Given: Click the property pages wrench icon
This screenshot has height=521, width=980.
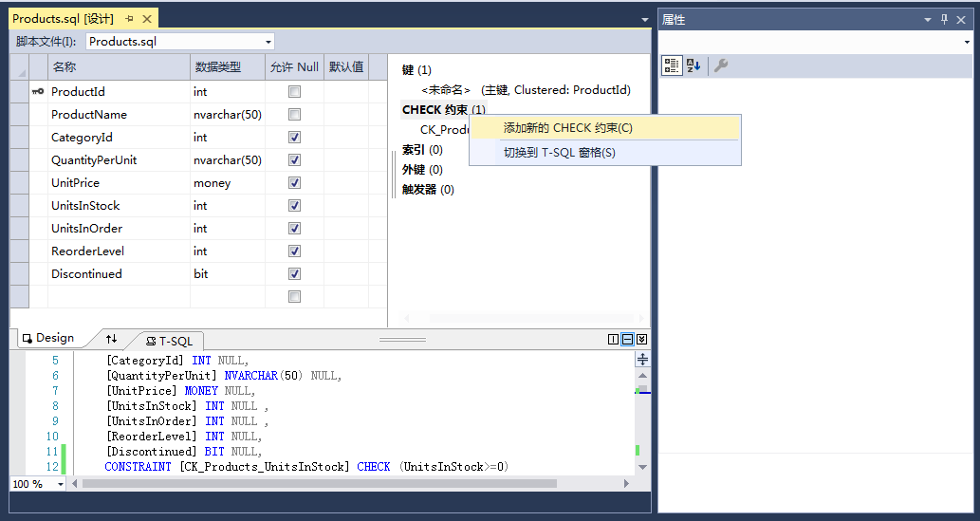Looking at the screenshot, I should [x=721, y=65].
